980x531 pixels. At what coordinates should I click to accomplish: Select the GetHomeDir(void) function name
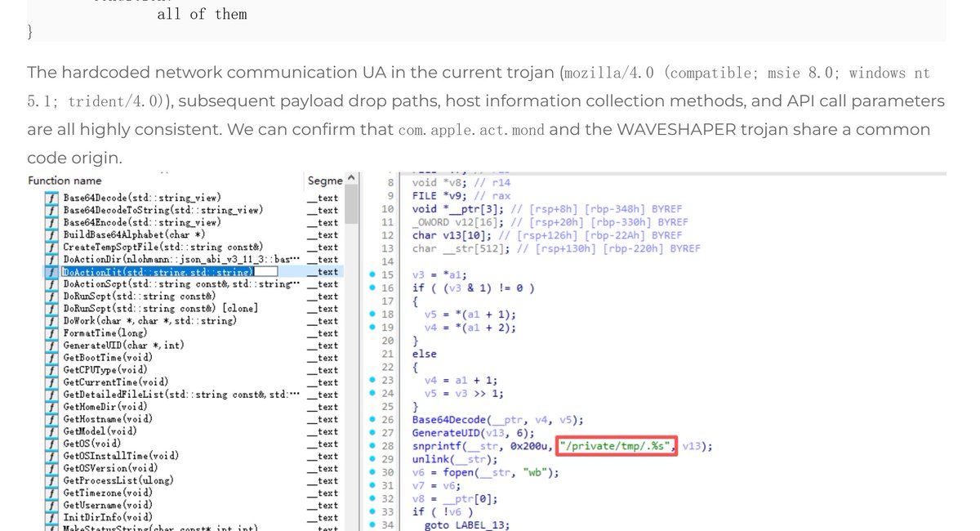105,407
